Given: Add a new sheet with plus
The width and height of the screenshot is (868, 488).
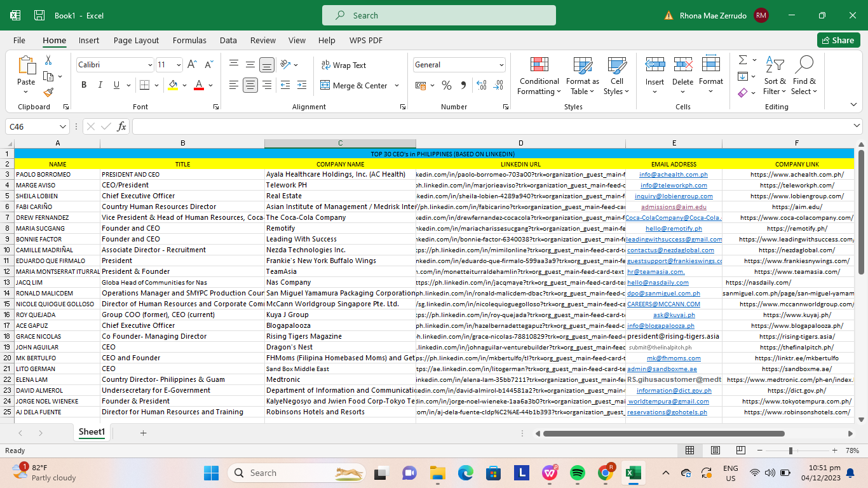Looking at the screenshot, I should pyautogui.click(x=143, y=433).
